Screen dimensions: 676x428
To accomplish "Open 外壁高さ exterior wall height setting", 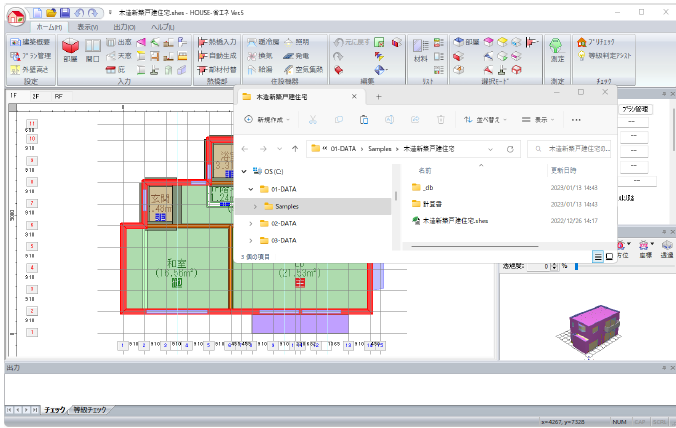I will coord(29,69).
